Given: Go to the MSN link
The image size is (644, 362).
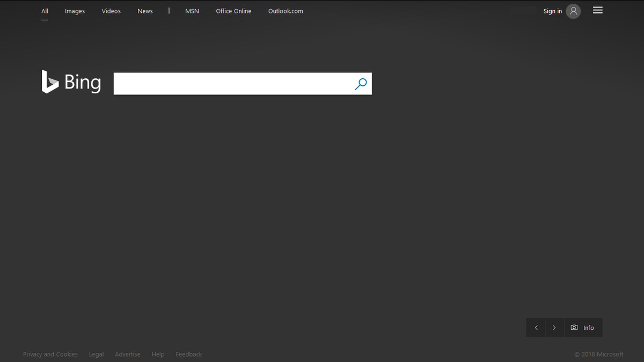Looking at the screenshot, I should 192,11.
